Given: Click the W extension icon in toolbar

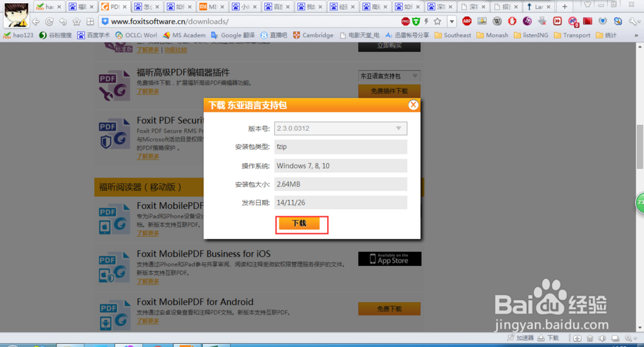Looking at the screenshot, I should (x=497, y=21).
